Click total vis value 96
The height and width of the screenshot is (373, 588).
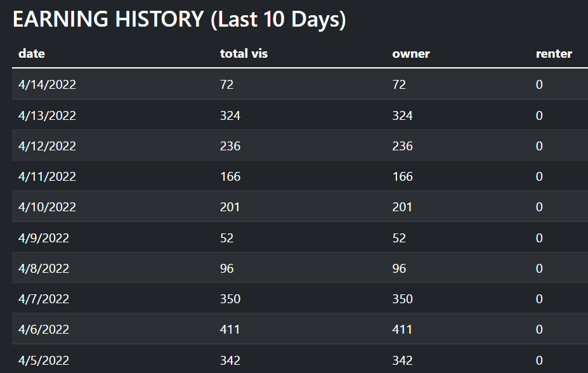click(x=227, y=268)
